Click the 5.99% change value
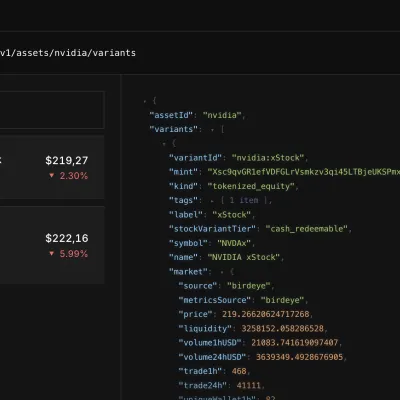Viewport: 400px width, 400px height. click(74, 254)
